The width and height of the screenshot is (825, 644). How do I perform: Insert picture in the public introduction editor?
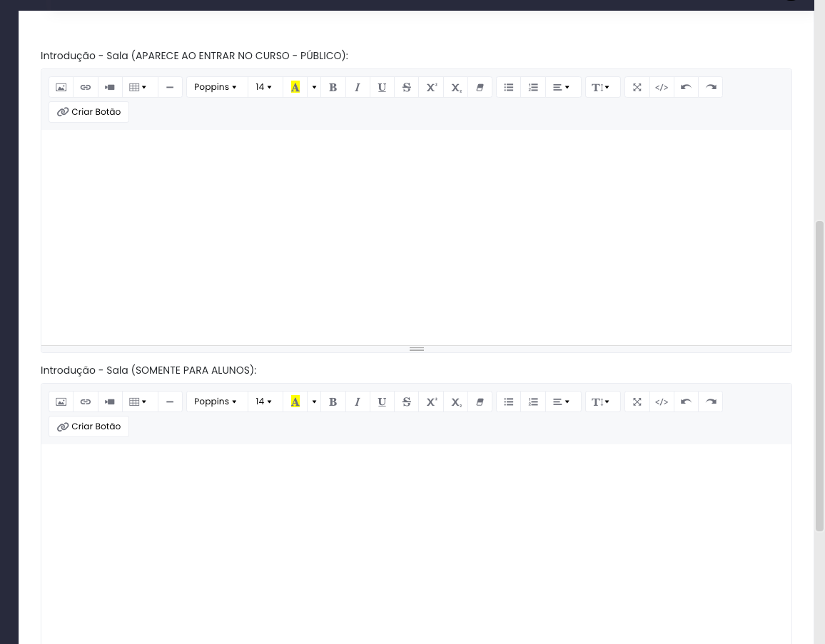(x=61, y=87)
